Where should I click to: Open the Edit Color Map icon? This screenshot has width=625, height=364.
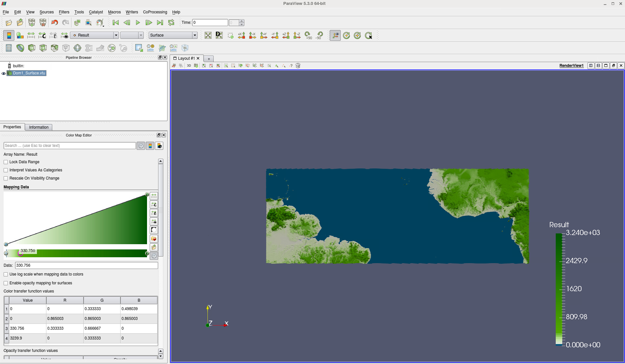[20, 35]
